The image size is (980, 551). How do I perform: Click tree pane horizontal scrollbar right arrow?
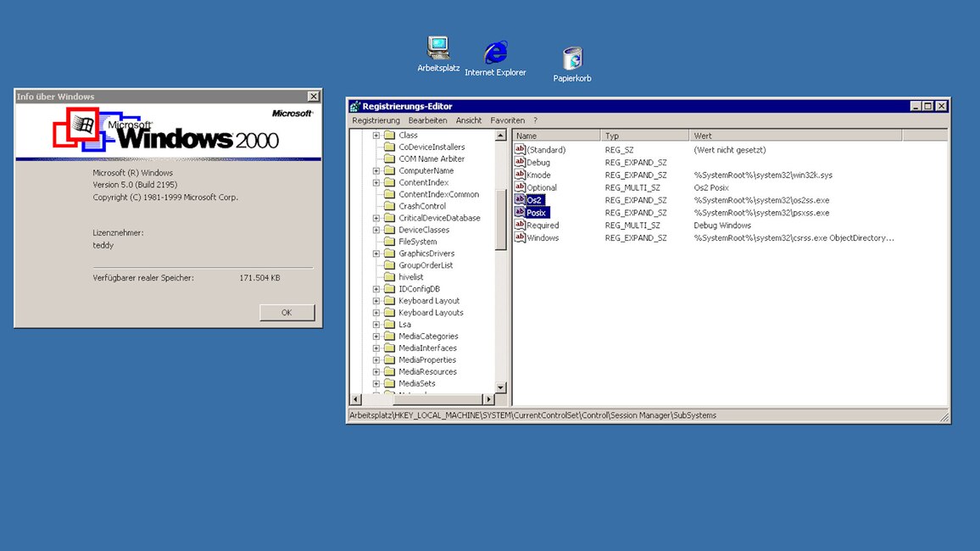pos(489,399)
